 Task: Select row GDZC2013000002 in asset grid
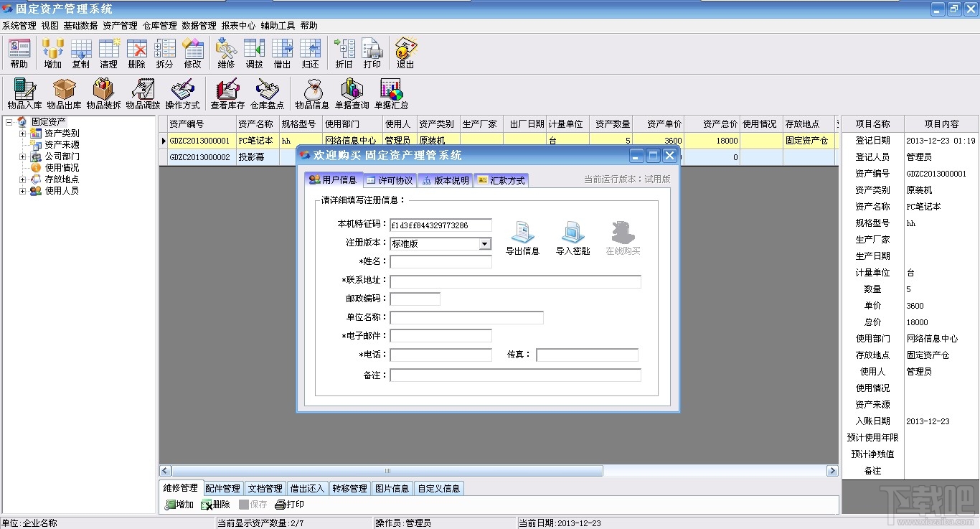(x=497, y=157)
